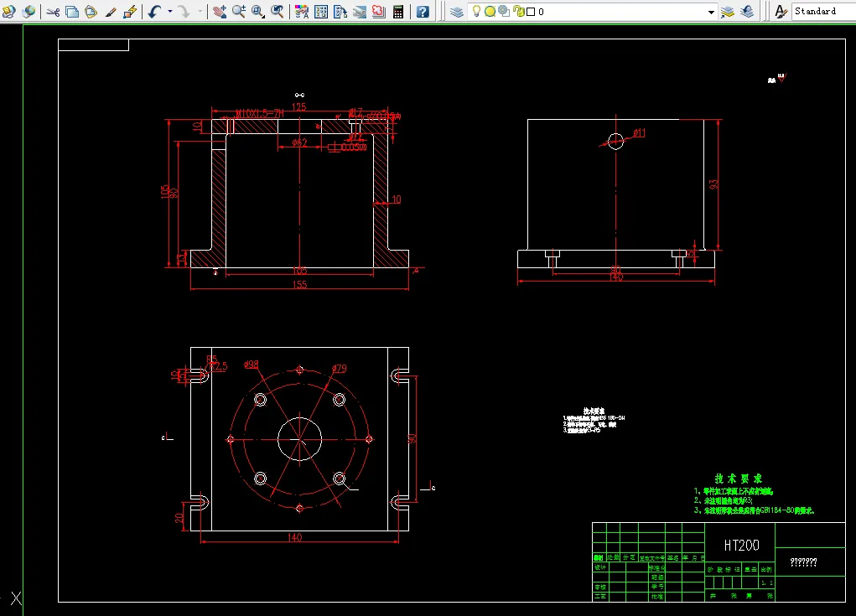This screenshot has width=856, height=616.
Task: Open the Standard text style combo box
Action: pos(824,12)
